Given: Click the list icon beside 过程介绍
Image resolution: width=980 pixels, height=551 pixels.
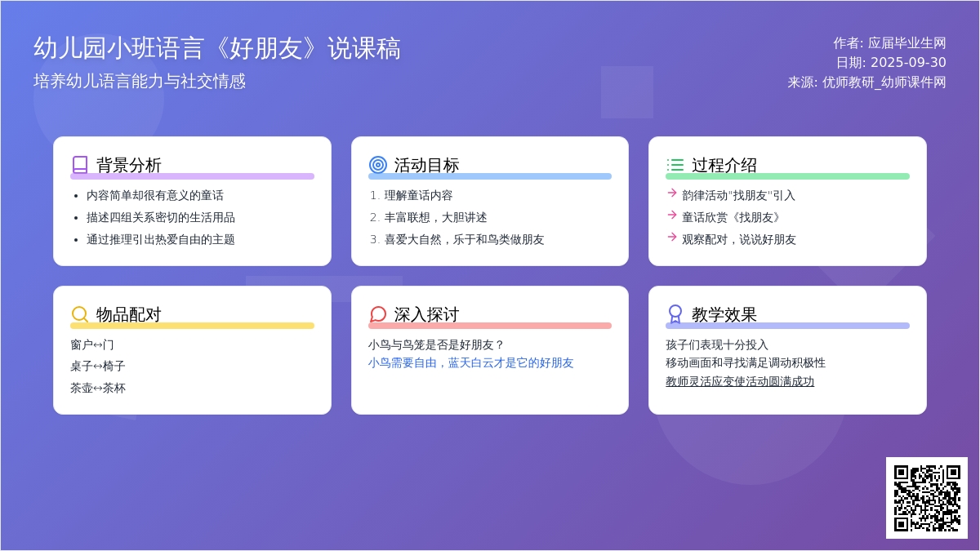Looking at the screenshot, I should click(x=675, y=165).
